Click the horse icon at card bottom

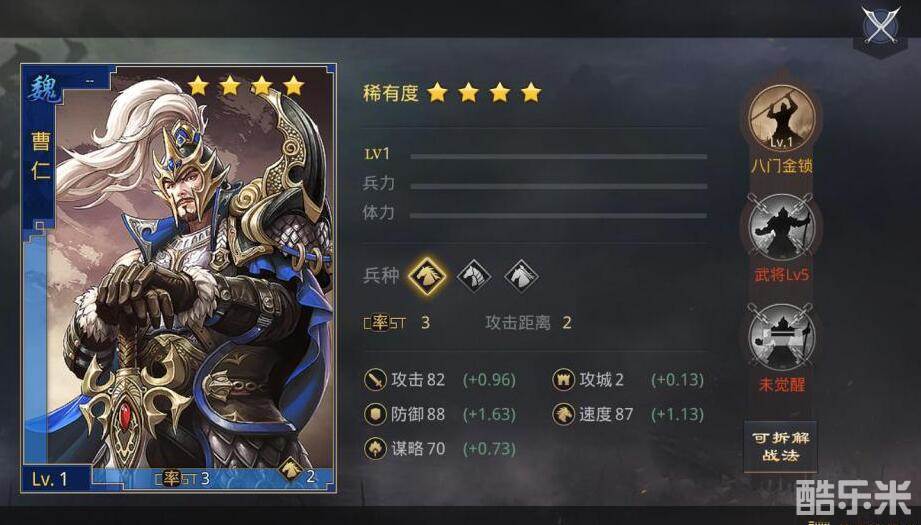pos(290,470)
